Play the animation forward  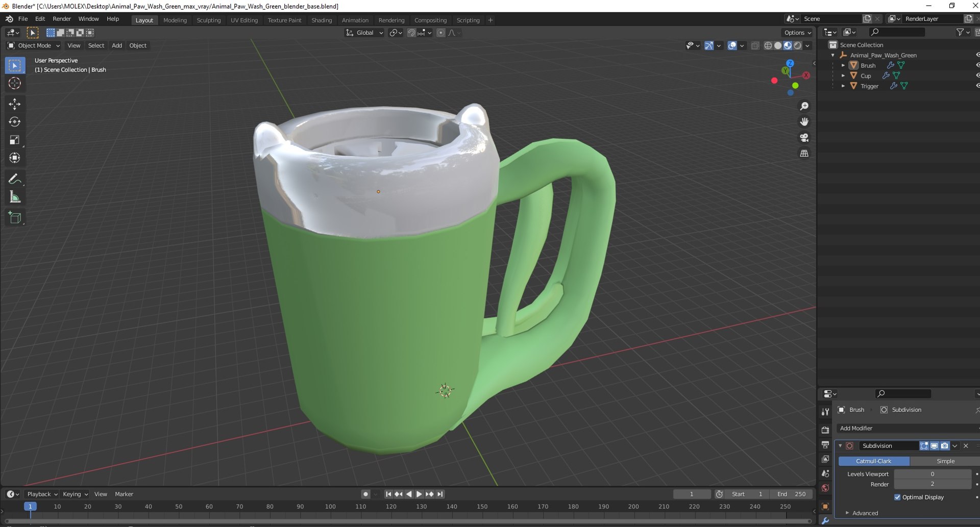(419, 494)
